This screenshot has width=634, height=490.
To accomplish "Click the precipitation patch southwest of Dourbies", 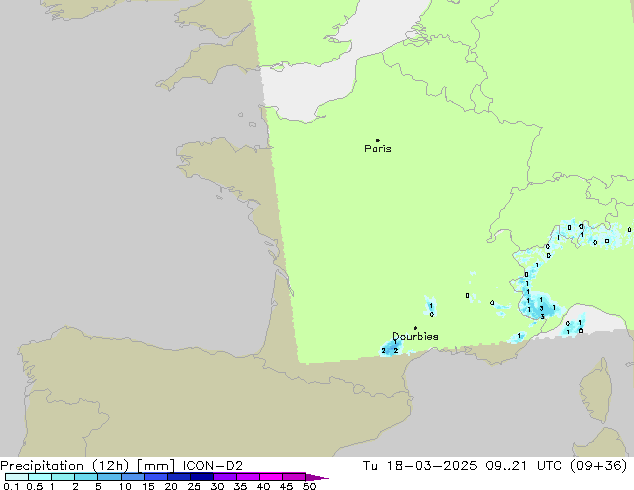I will click(x=390, y=350).
